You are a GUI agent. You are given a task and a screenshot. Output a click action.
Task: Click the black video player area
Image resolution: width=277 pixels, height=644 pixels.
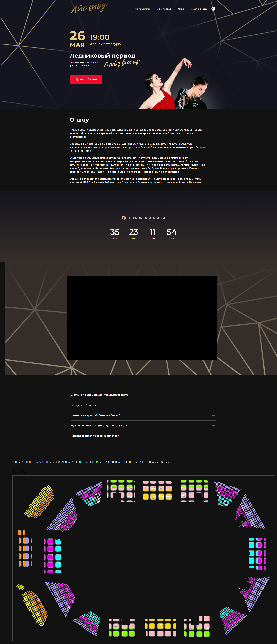coord(142,318)
